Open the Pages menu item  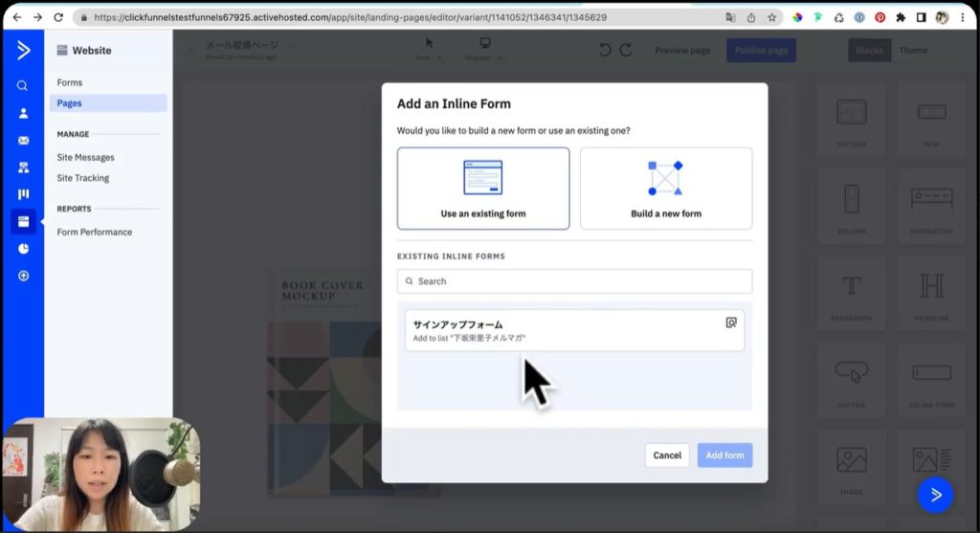[x=70, y=103]
